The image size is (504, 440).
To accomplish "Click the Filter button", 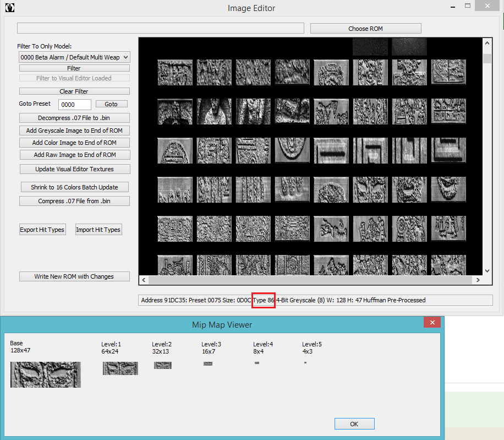I will pyautogui.click(x=74, y=68).
